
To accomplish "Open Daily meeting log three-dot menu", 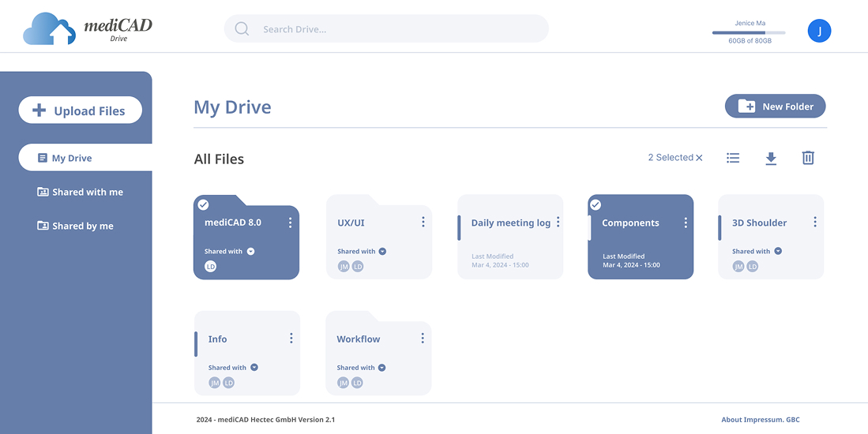I will pos(558,222).
